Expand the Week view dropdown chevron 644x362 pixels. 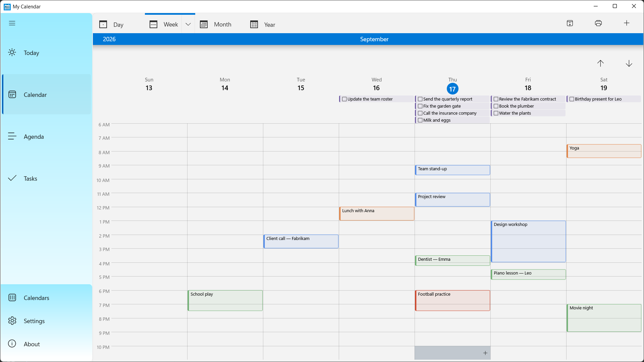click(x=188, y=24)
